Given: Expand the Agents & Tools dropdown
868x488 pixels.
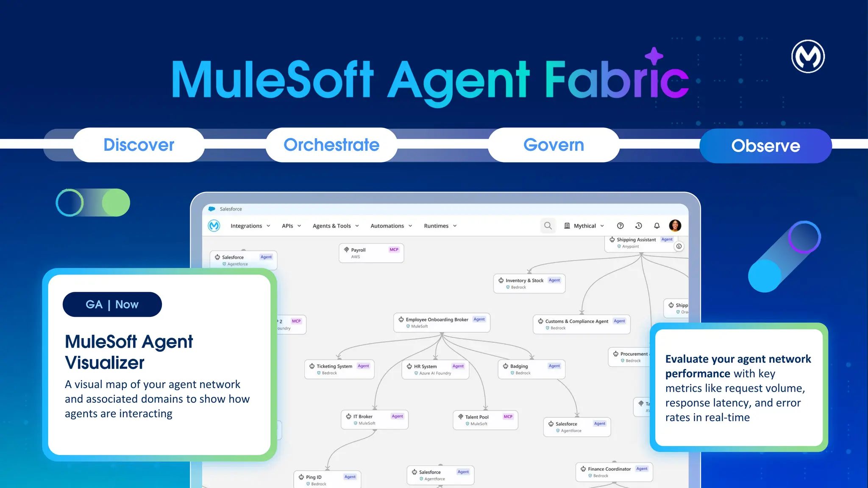Looking at the screenshot, I should pos(336,226).
